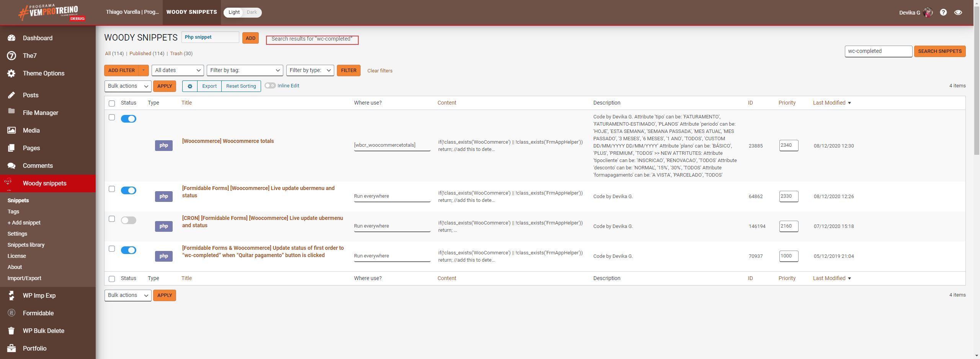
Task: Open the Import/Export submenu item
Action: pos(24,278)
